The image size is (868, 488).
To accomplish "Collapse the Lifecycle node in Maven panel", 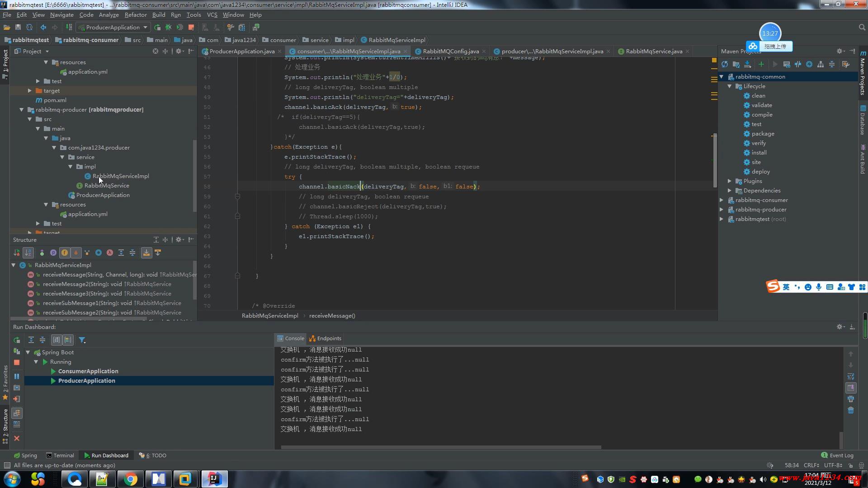I will 730,86.
